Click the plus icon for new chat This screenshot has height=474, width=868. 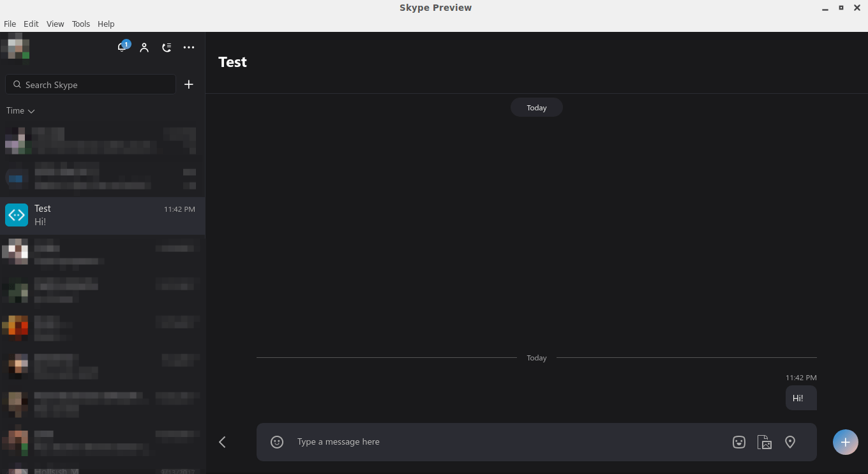pyautogui.click(x=189, y=84)
